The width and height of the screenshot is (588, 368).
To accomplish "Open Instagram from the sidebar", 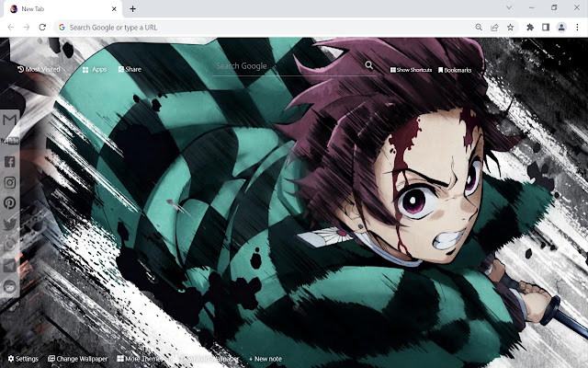I will (x=9, y=182).
